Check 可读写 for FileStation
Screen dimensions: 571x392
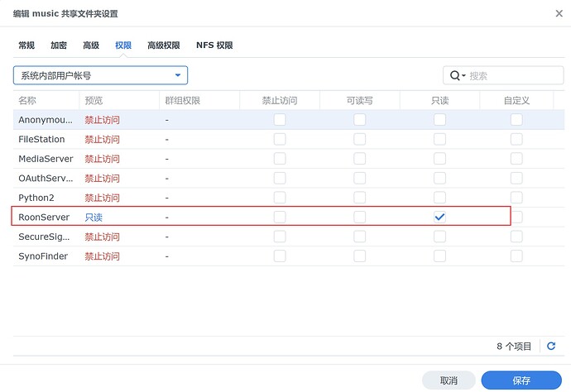(359, 140)
